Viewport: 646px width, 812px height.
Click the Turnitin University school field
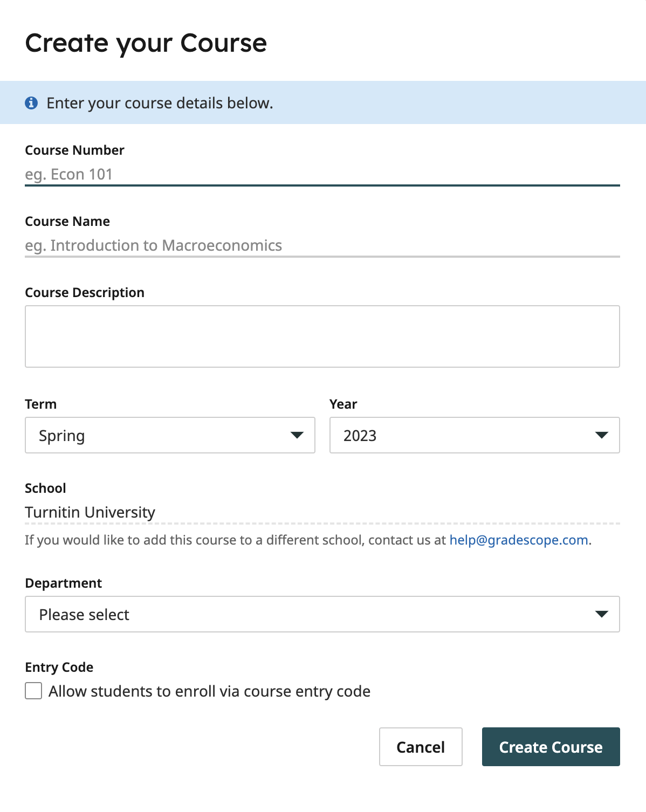pyautogui.click(x=322, y=512)
